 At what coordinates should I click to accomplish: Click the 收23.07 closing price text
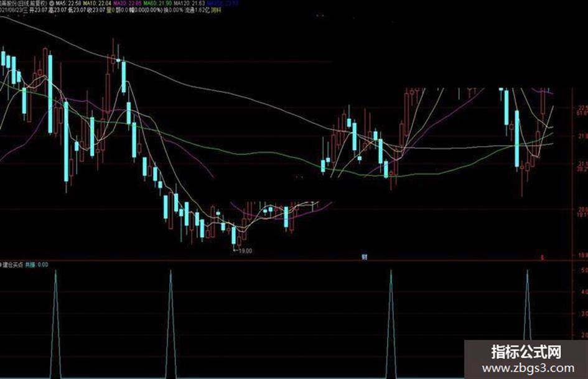pyautogui.click(x=96, y=10)
